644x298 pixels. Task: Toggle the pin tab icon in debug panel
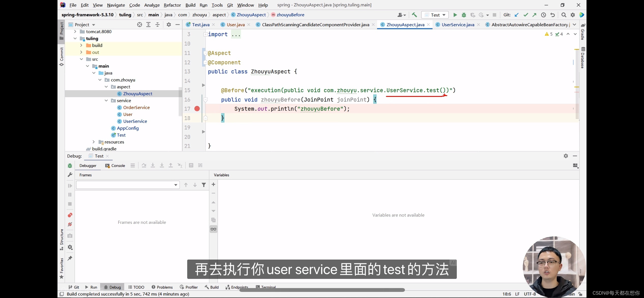pyautogui.click(x=70, y=258)
